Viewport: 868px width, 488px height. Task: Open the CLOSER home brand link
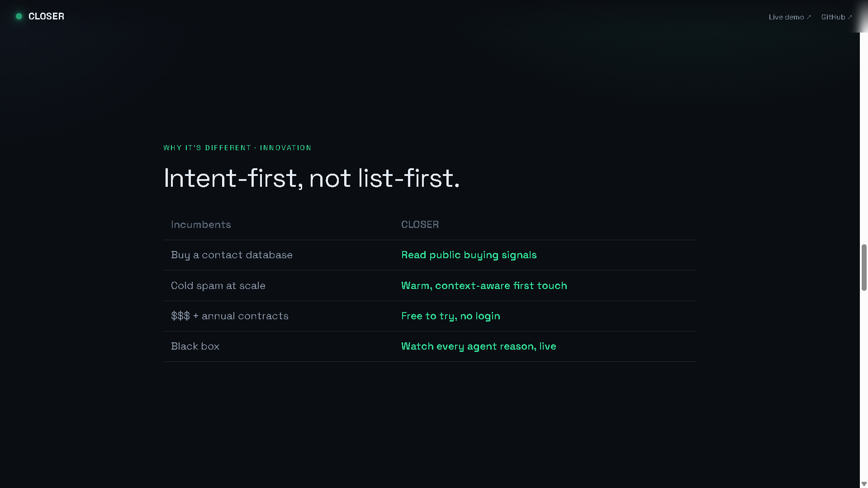click(x=40, y=16)
